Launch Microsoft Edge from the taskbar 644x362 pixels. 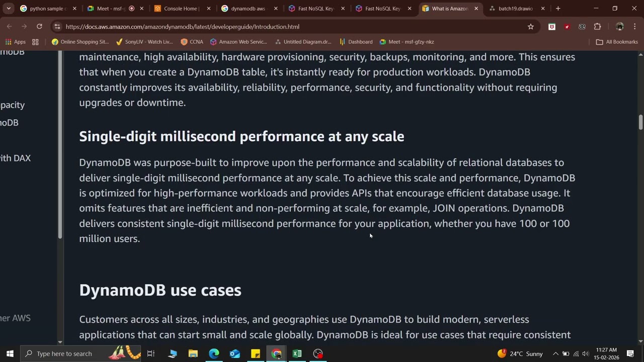(214, 353)
